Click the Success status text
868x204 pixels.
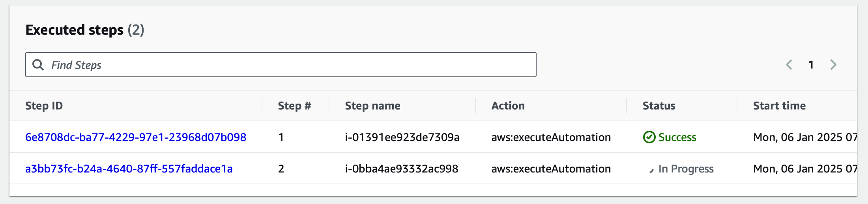click(x=677, y=137)
